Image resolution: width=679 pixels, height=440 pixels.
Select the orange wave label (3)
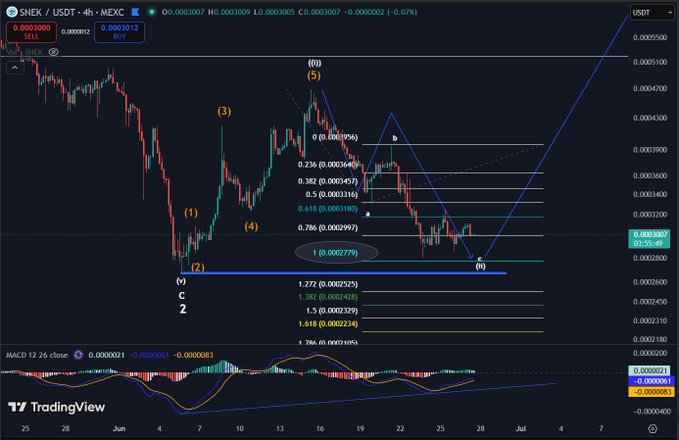(x=224, y=111)
